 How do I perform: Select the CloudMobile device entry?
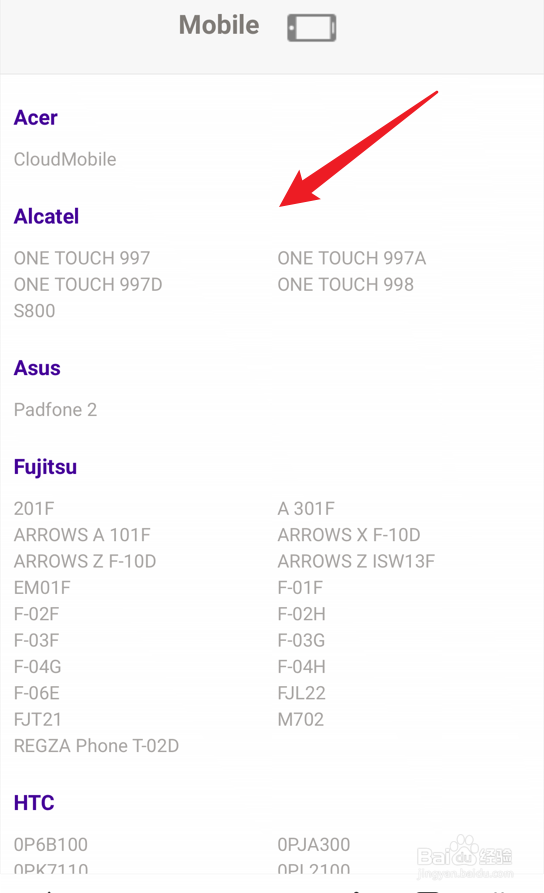pos(65,159)
